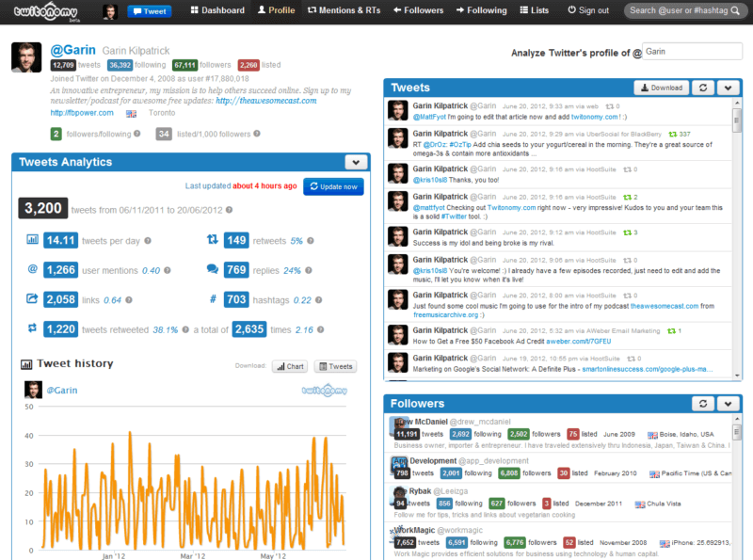
Task: Collapse the Tweets Analytics panel
Action: (x=356, y=162)
